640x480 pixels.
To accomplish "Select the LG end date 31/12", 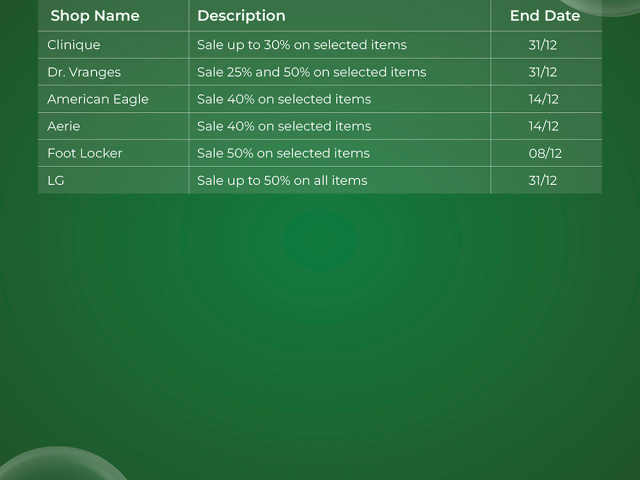I will (543, 180).
